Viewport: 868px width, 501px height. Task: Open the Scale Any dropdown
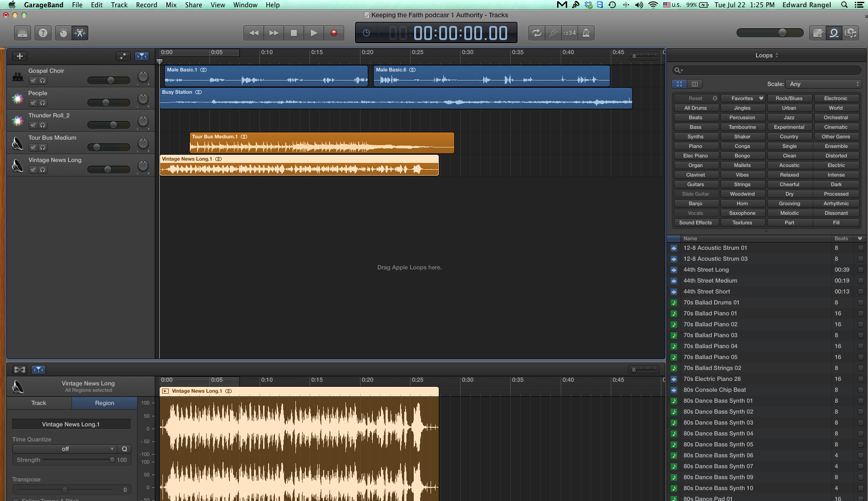[824, 84]
